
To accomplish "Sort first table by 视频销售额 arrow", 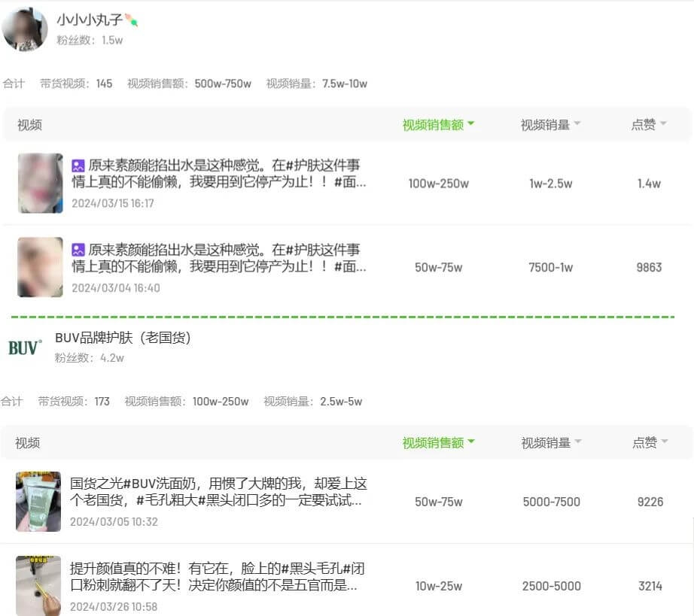I will (471, 123).
